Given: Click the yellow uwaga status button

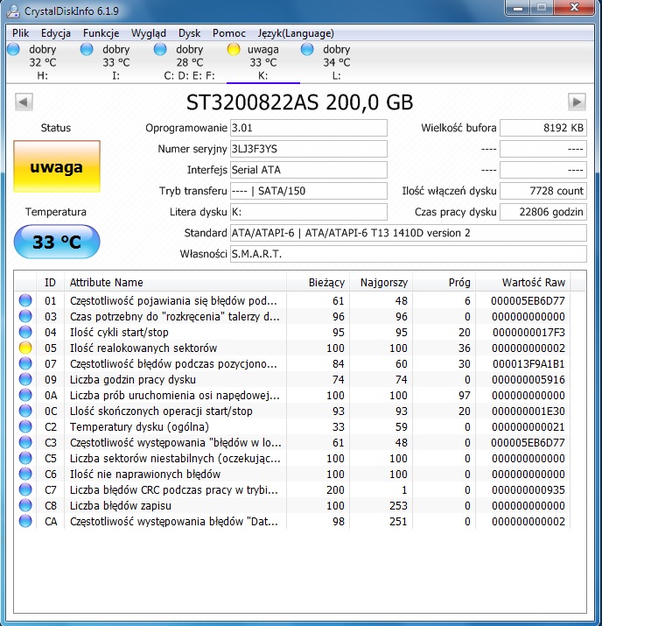Looking at the screenshot, I should click(57, 167).
